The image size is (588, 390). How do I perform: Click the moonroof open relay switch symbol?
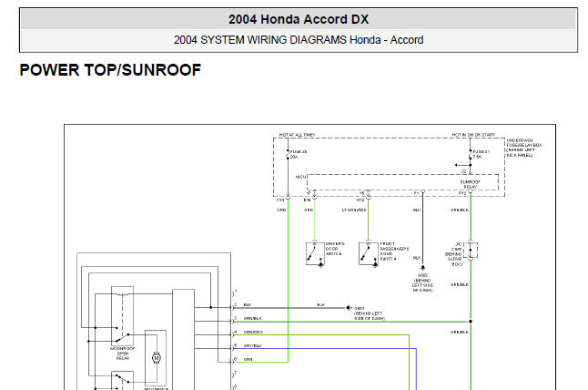[122, 315]
